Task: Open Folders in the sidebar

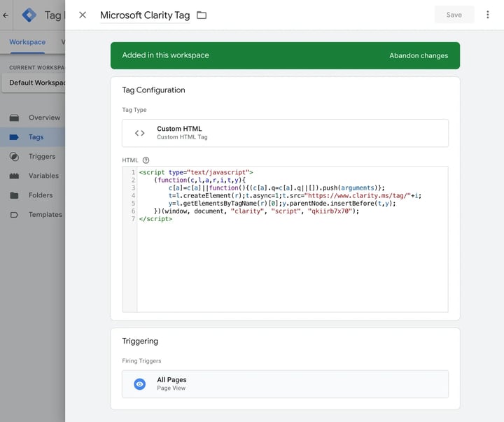Action: click(32, 195)
